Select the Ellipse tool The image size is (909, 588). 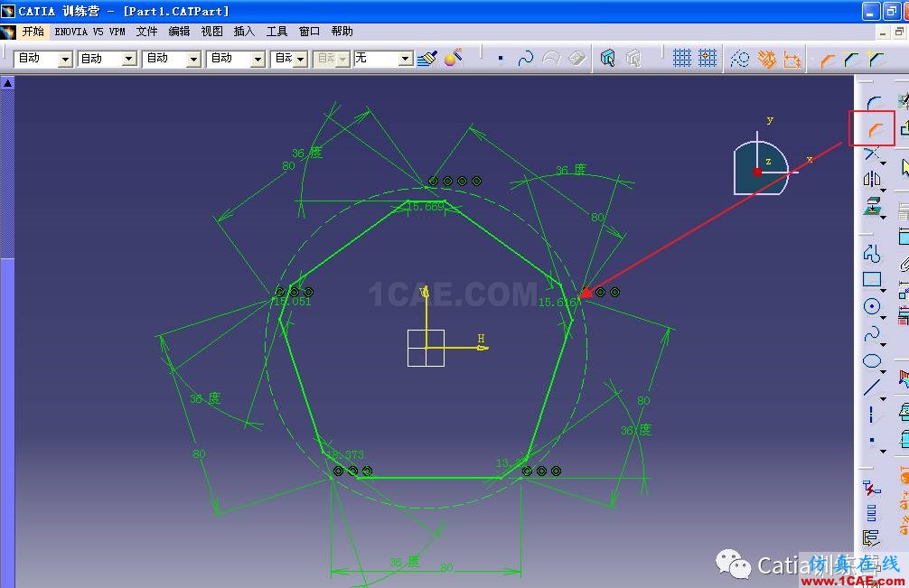871,361
